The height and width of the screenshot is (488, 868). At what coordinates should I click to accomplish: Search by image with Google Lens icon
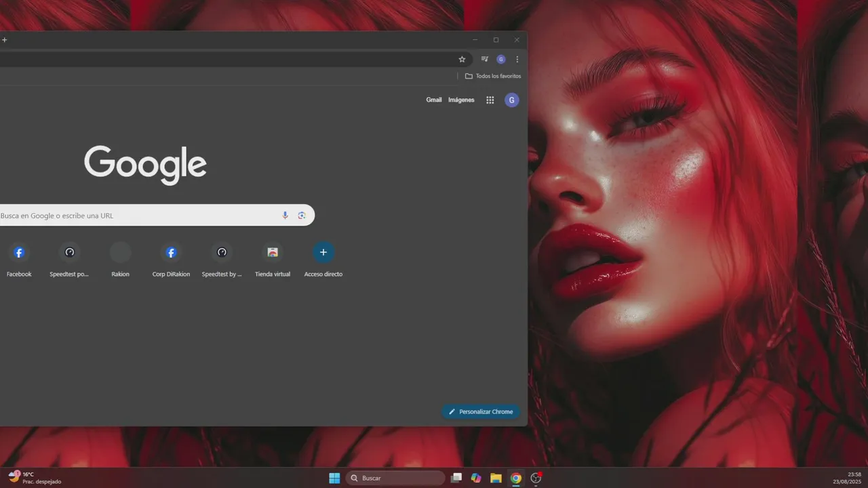click(302, 215)
